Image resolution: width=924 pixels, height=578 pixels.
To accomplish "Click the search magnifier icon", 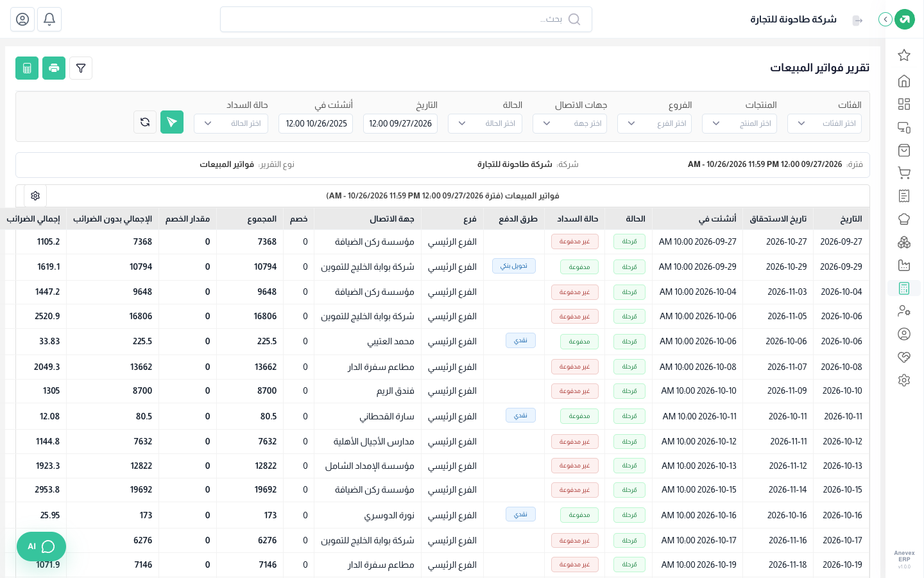I will (x=574, y=19).
